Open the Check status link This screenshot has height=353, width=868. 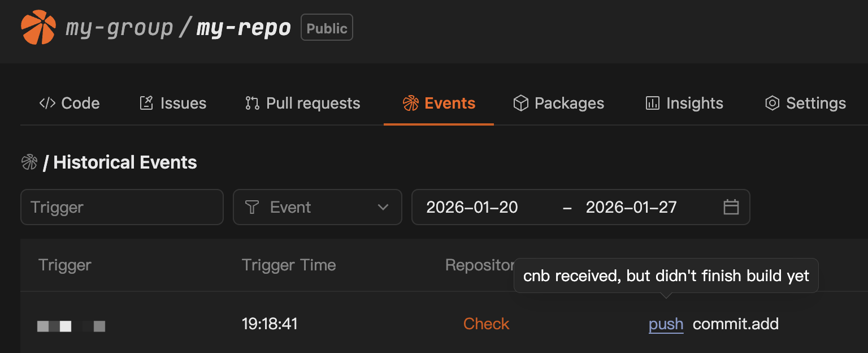(x=486, y=324)
